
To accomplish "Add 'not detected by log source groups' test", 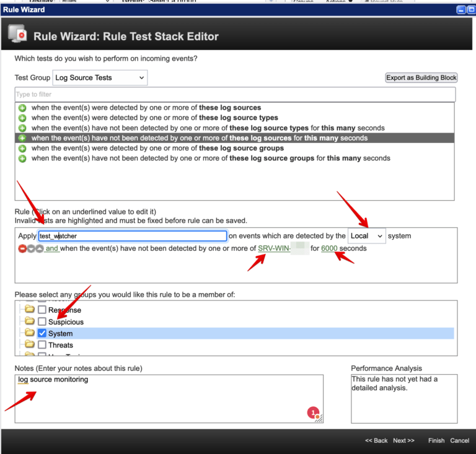I will (x=22, y=159).
